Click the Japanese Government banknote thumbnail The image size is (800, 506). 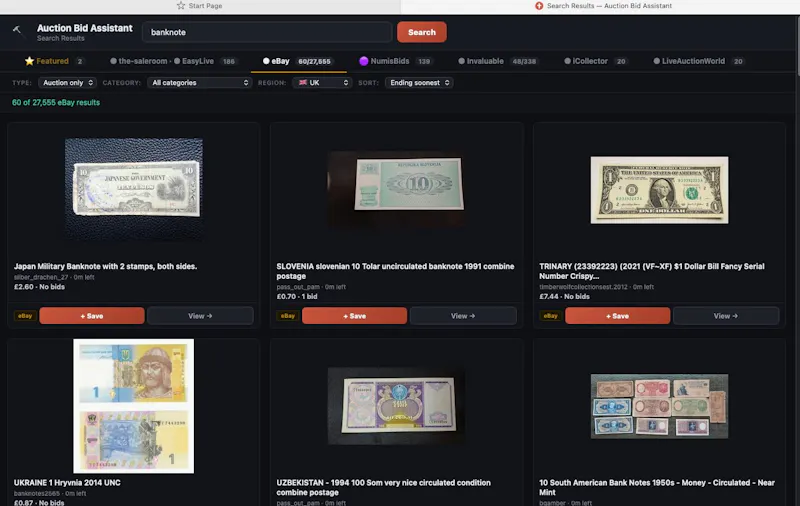pos(134,189)
